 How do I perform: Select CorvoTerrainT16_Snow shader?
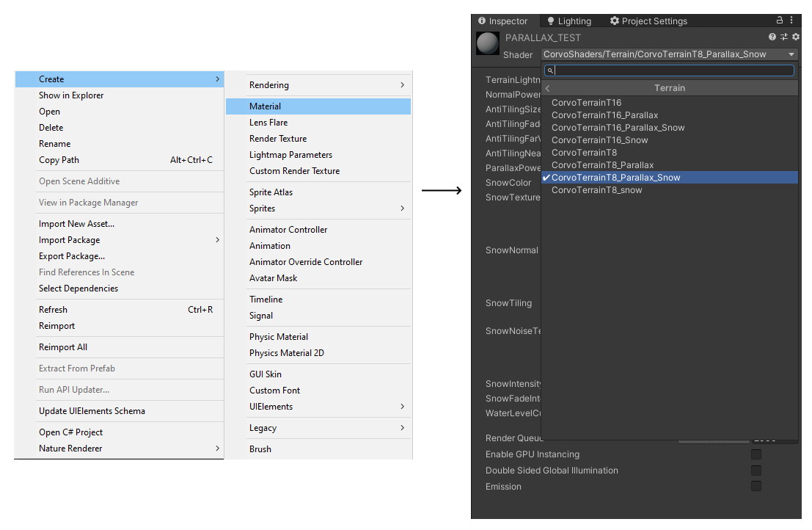[669, 140]
